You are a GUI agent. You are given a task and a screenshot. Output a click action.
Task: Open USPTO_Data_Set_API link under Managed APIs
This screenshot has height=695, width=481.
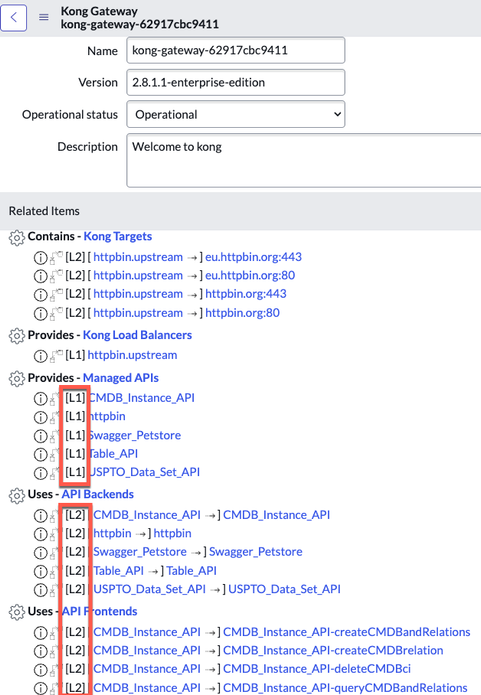point(144,472)
